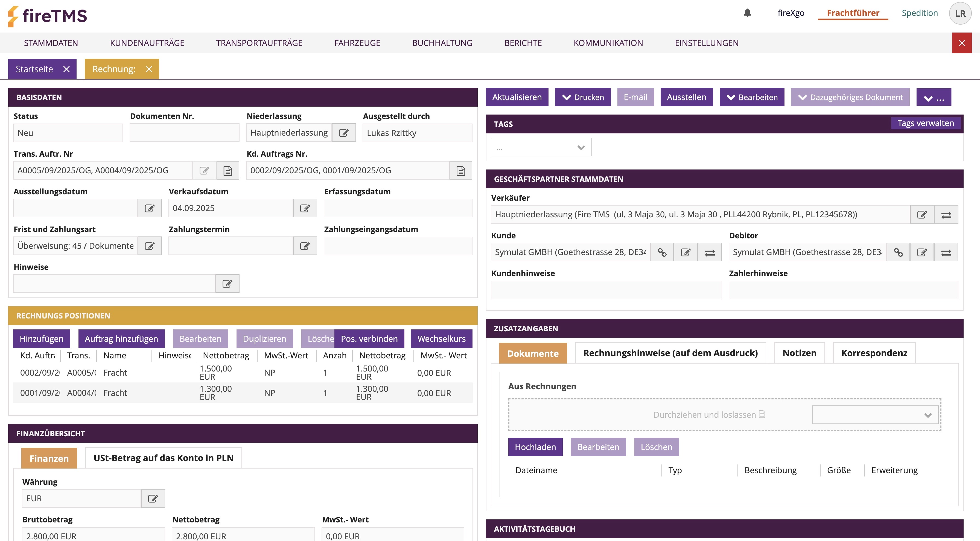Select USt-Betrag auf das Konto in PLN tab
The width and height of the screenshot is (980, 541).
163,458
